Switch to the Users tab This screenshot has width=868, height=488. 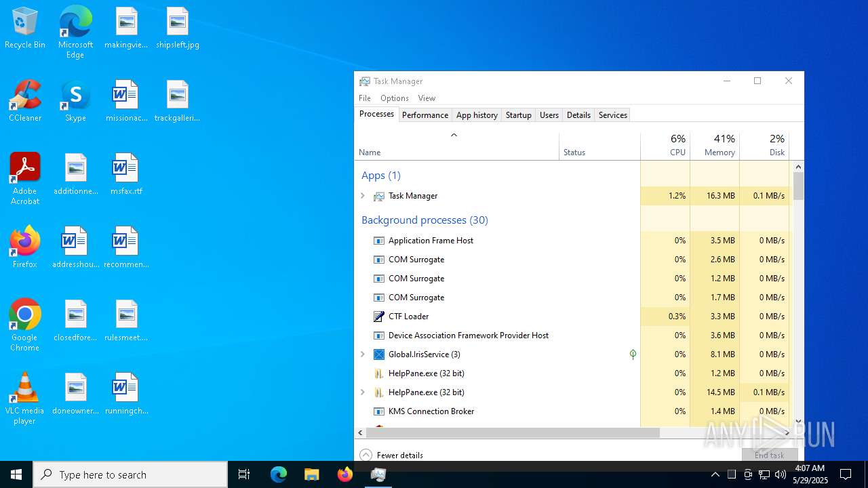549,115
